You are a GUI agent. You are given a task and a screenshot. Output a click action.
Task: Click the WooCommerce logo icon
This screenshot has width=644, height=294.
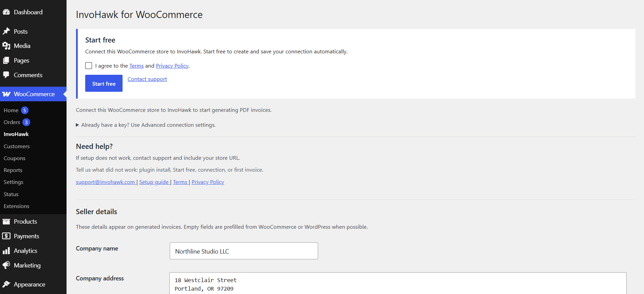pyautogui.click(x=6, y=94)
